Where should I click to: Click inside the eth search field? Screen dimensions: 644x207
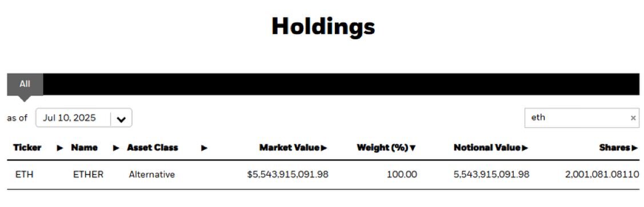point(582,118)
